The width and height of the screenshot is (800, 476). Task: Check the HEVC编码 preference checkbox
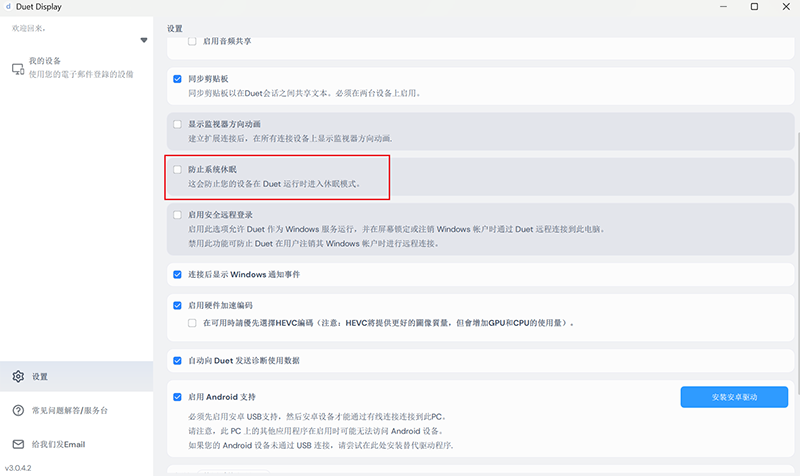192,323
